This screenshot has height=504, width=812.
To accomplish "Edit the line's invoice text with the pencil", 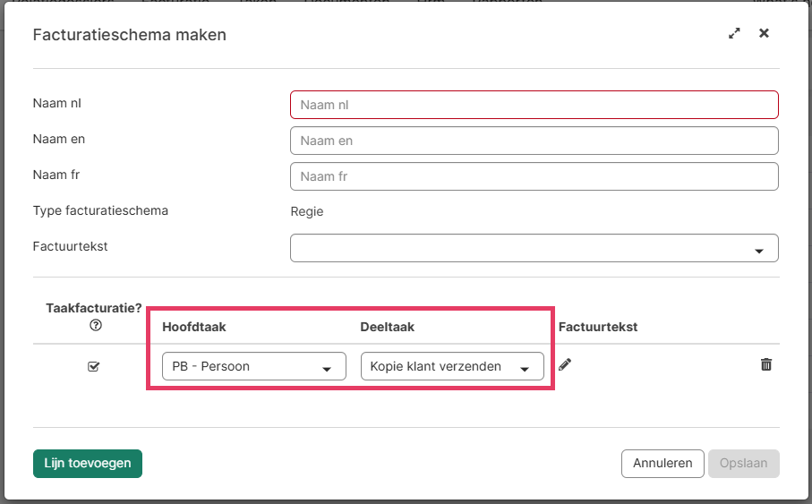I will (564, 364).
